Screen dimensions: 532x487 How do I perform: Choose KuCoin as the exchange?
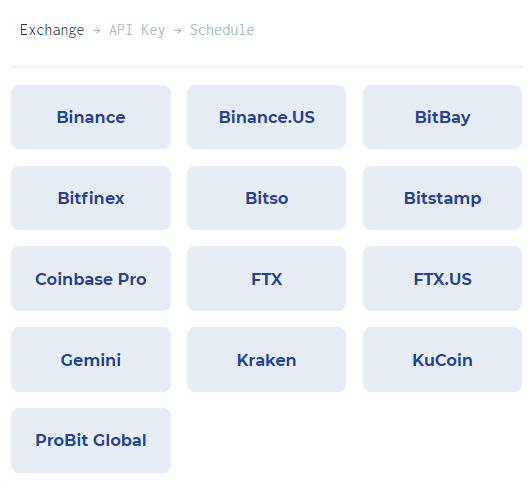442,359
